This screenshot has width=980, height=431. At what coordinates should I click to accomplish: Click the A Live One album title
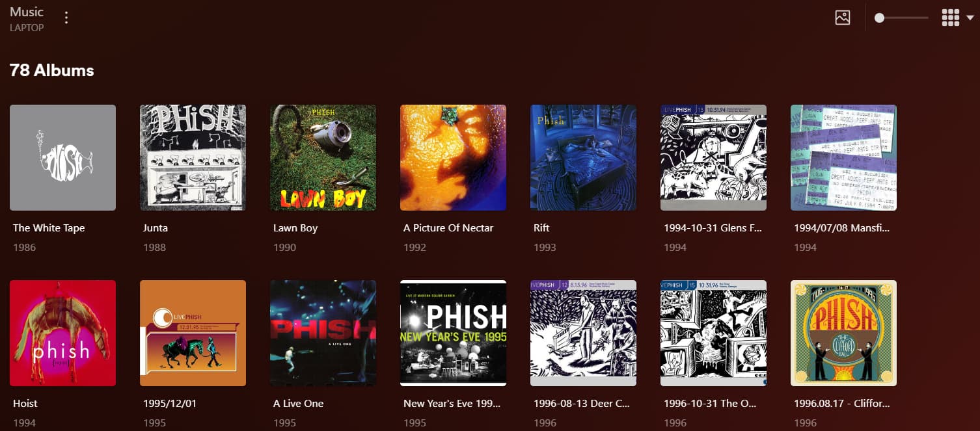[x=298, y=404]
